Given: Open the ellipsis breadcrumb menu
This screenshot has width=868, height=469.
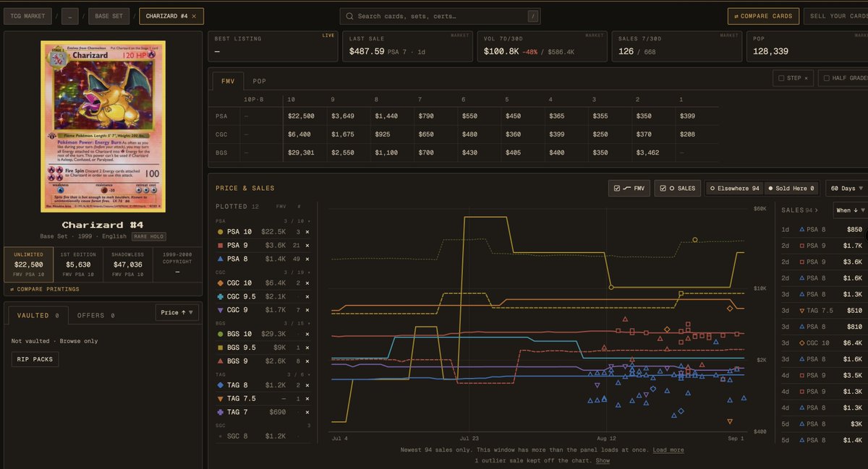Looking at the screenshot, I should pos(69,16).
